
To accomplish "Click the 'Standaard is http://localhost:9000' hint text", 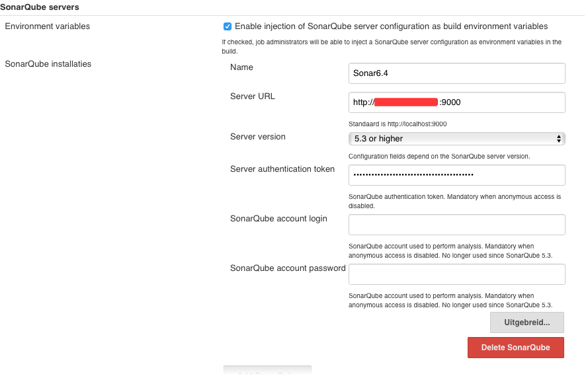I will [x=398, y=124].
